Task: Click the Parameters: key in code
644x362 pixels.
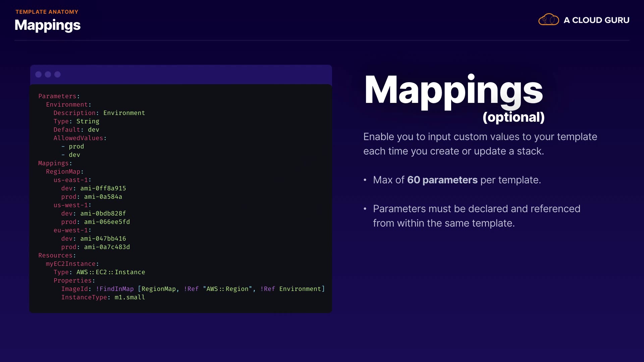Action: 59,96
